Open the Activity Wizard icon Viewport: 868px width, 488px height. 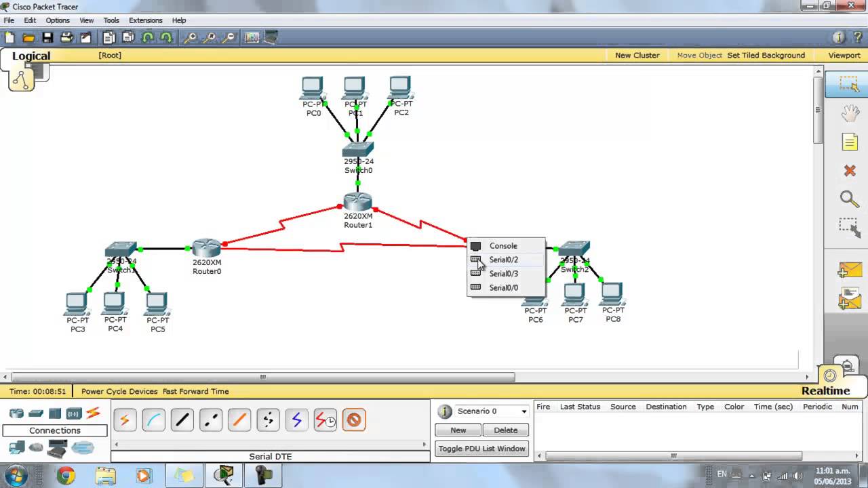85,37
